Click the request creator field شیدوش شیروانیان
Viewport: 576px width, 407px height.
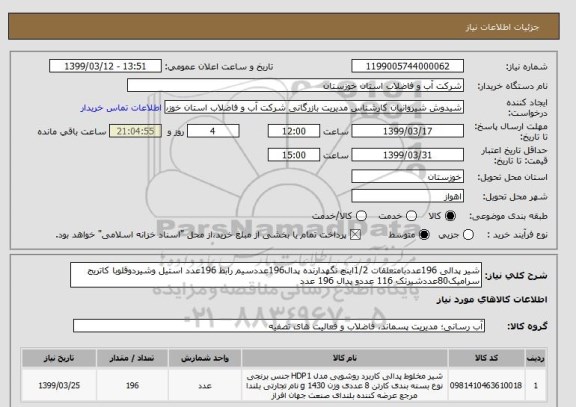[314, 108]
